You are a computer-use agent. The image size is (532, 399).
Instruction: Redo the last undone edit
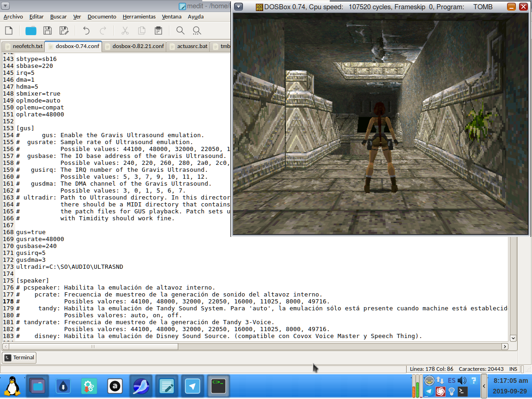click(x=103, y=30)
